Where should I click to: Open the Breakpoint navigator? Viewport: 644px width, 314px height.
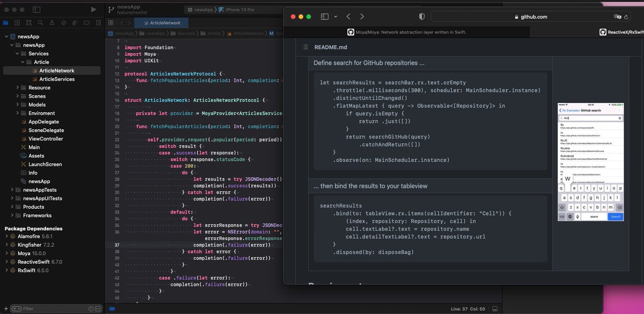[86, 23]
